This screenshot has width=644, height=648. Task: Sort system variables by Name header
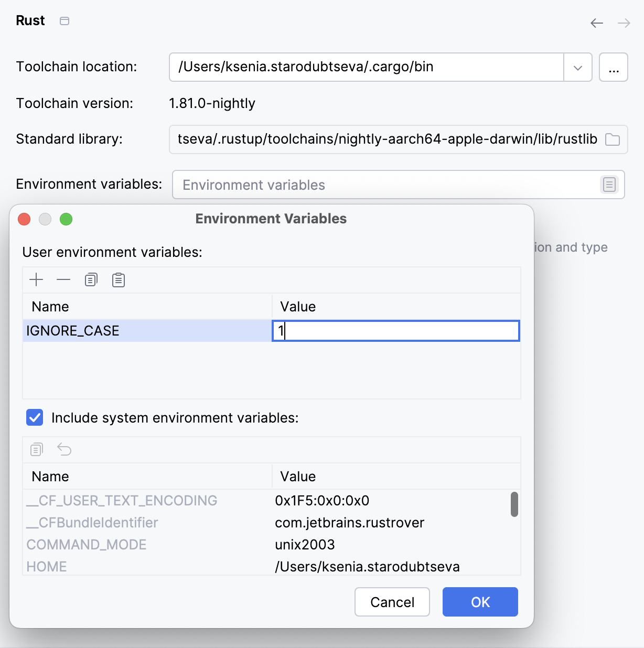point(147,477)
